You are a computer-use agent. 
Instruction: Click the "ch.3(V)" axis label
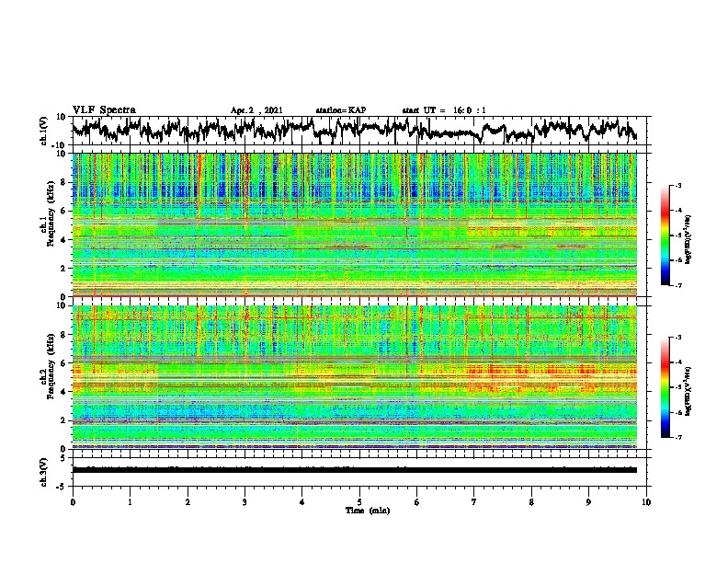tap(45, 472)
